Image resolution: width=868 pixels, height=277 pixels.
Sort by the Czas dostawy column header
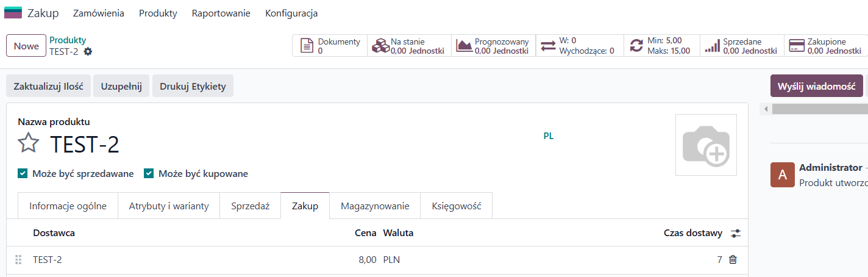pos(693,233)
